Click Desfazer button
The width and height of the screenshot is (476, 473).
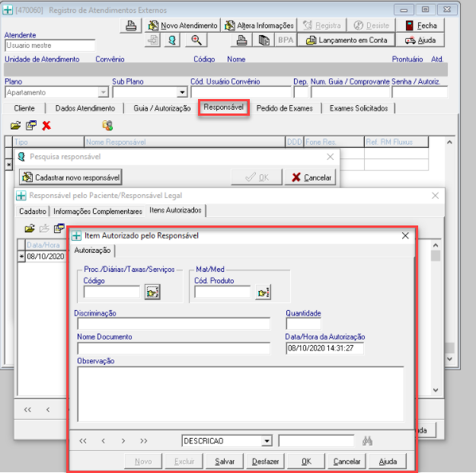(265, 462)
